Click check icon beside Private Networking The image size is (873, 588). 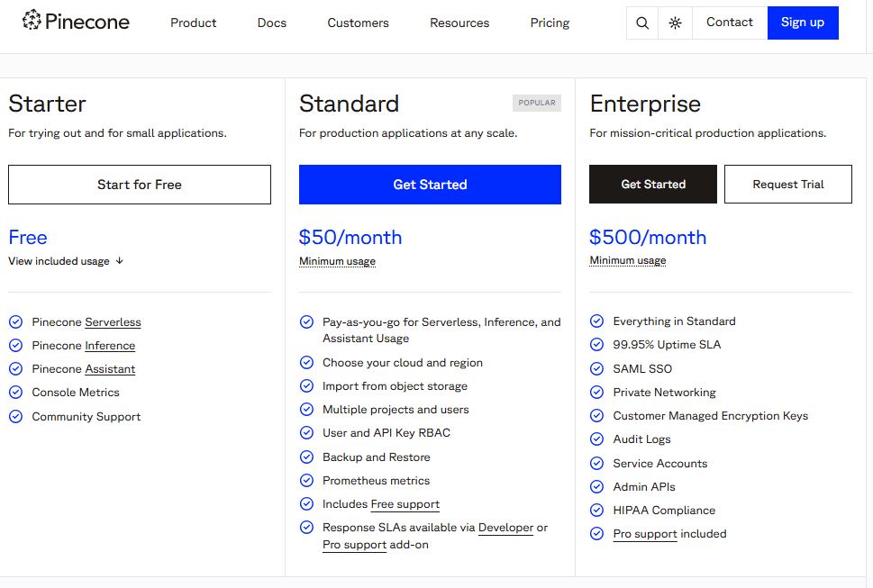(596, 393)
